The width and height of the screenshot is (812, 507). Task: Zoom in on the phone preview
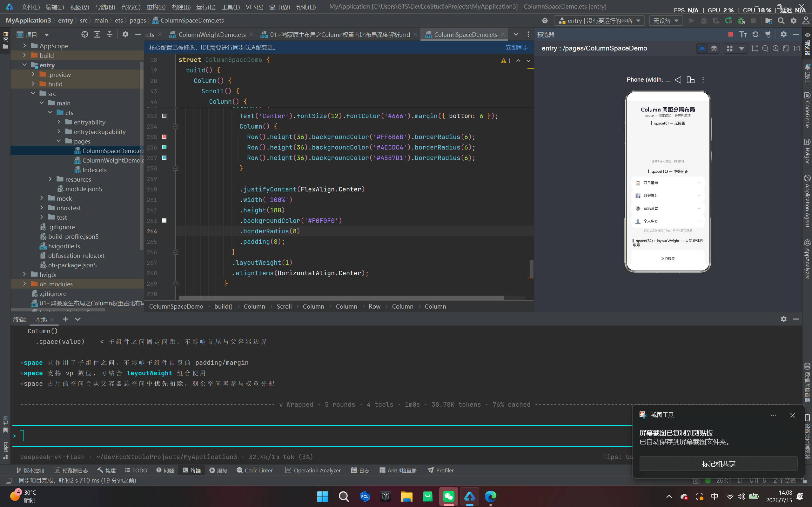pos(775,49)
